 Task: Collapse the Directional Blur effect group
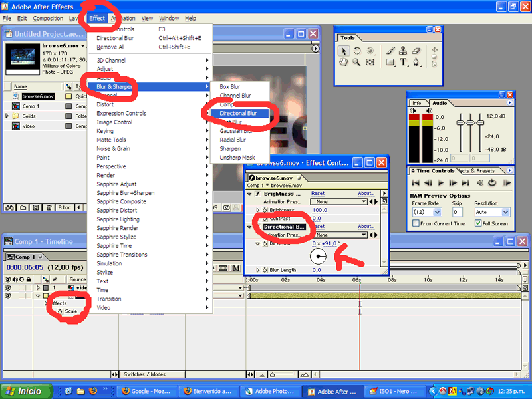249,227
